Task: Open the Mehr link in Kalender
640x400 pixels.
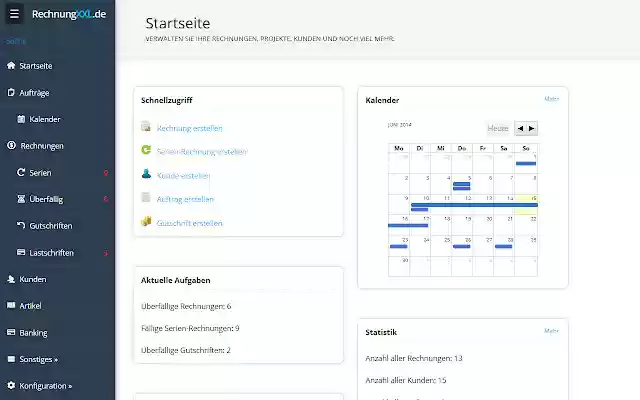Action: click(551, 99)
